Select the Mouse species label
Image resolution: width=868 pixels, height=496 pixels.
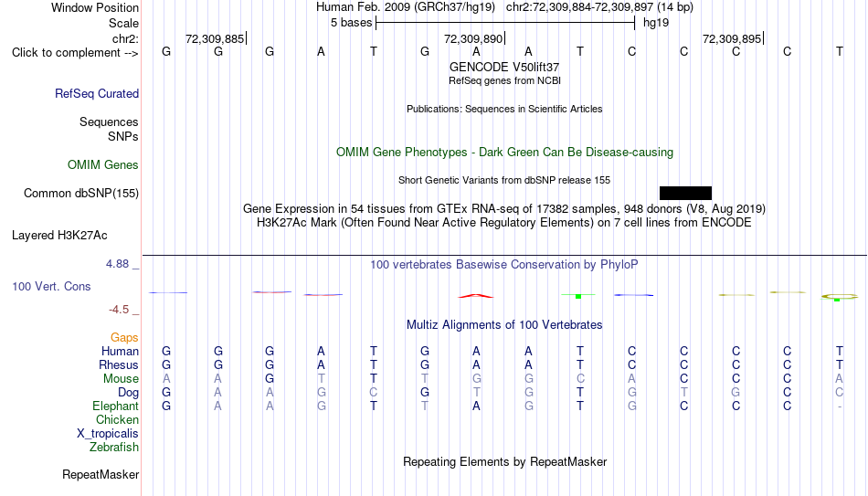121,379
